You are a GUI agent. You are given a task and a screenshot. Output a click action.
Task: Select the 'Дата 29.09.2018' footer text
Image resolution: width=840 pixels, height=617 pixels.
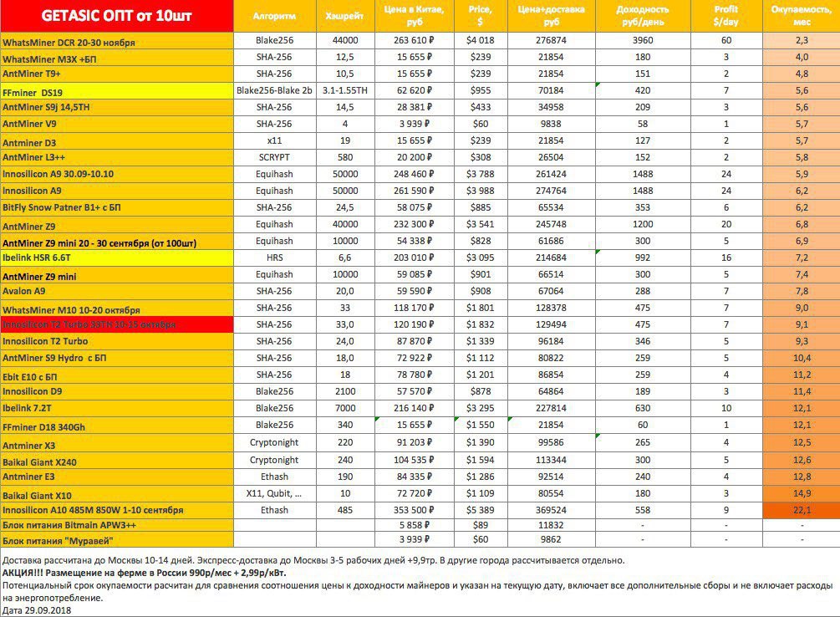(x=37, y=610)
